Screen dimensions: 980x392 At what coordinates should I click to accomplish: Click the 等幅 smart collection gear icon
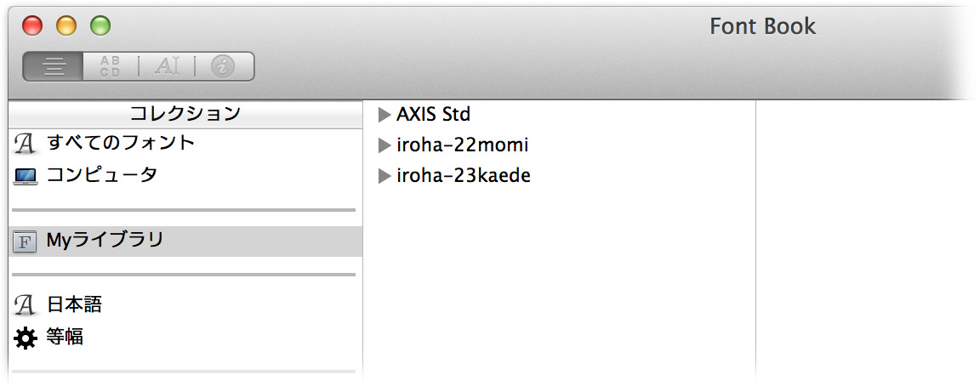25,338
